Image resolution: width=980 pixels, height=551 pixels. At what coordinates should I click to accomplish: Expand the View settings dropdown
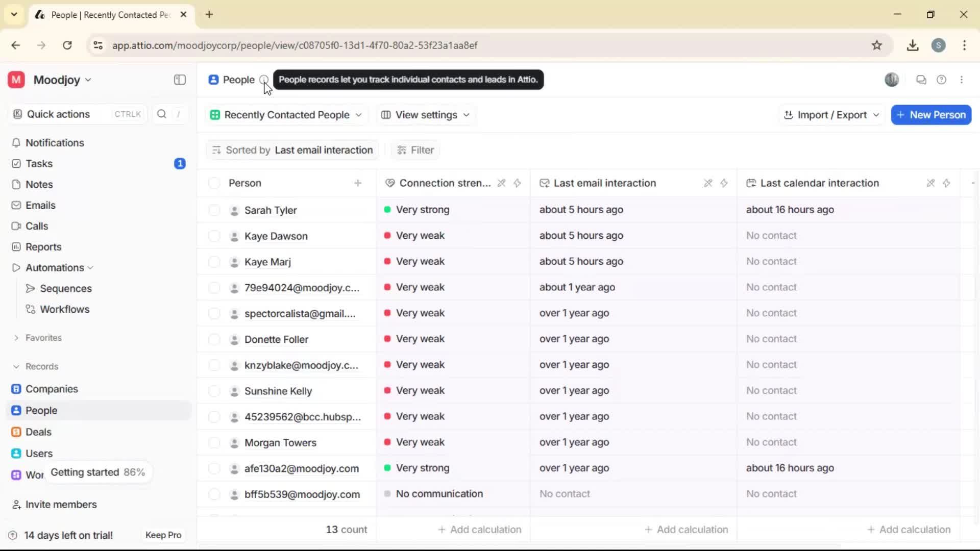[x=425, y=115]
